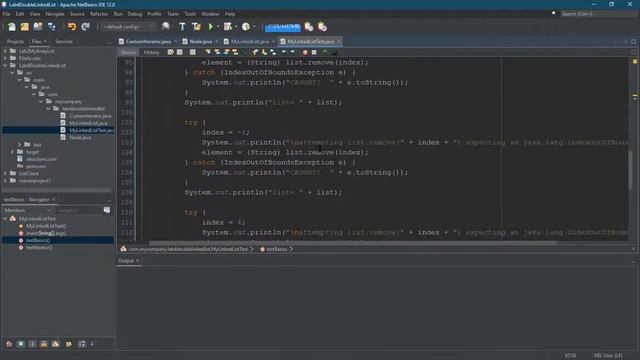Select pom.xml in Files tree
Image resolution: width=640 pixels, height=360 pixels.
click(x=36, y=166)
